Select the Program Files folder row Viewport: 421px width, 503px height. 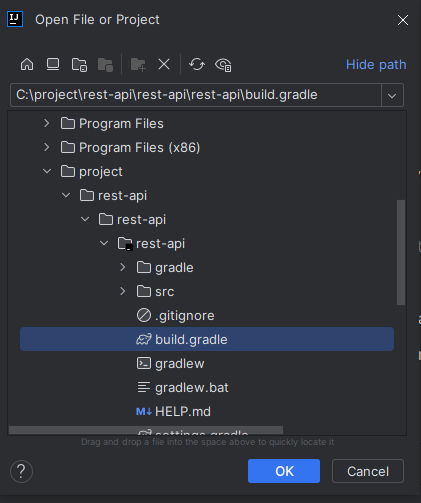coord(207,124)
